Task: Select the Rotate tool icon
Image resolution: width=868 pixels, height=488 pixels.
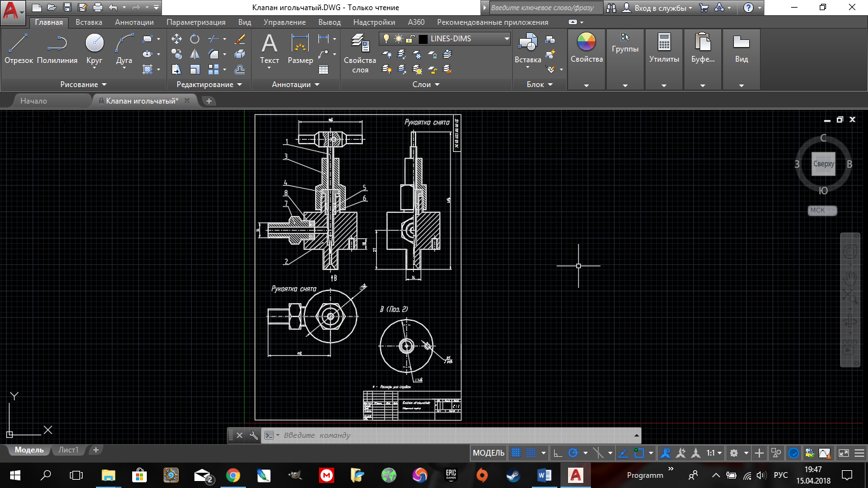Action: click(194, 39)
